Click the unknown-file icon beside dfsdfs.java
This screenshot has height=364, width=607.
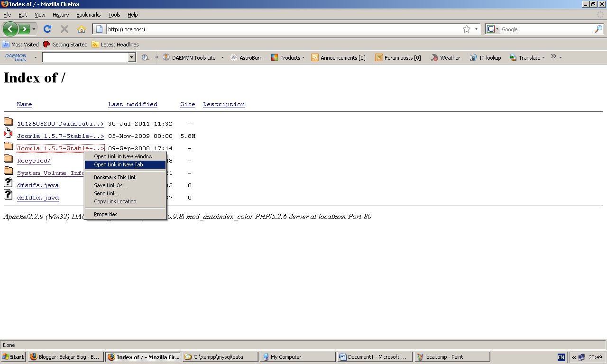point(8,182)
